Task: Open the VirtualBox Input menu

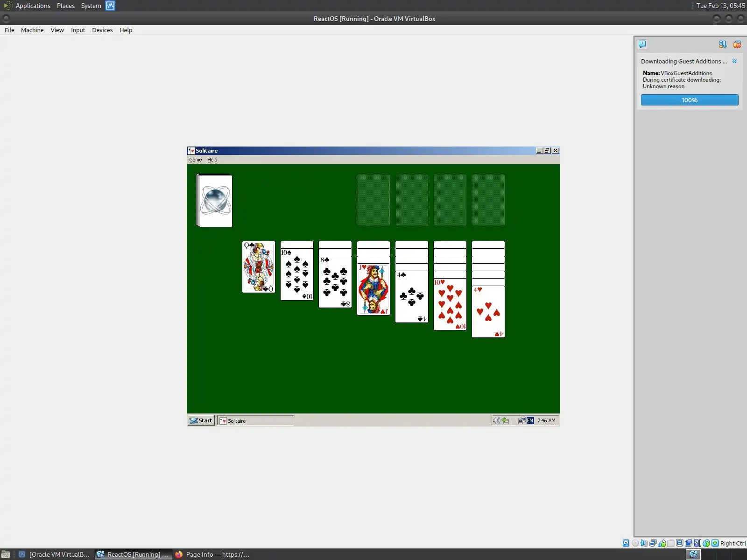Action: click(78, 30)
